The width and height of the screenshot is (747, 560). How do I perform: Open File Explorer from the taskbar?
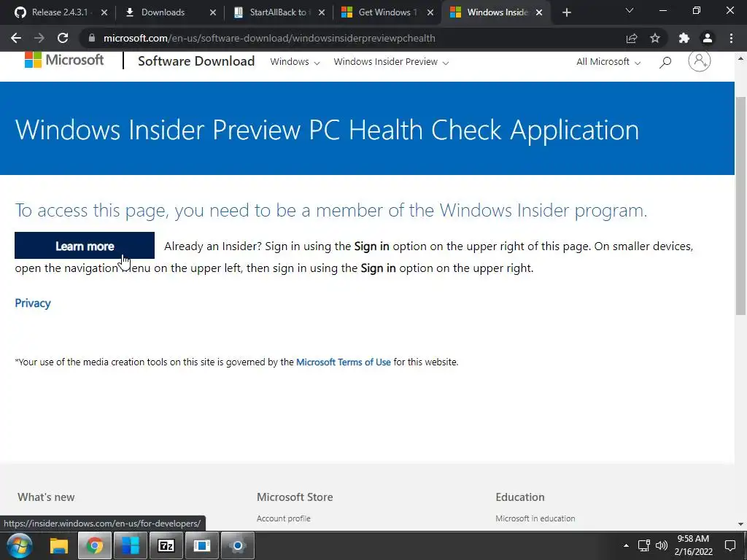click(x=59, y=545)
